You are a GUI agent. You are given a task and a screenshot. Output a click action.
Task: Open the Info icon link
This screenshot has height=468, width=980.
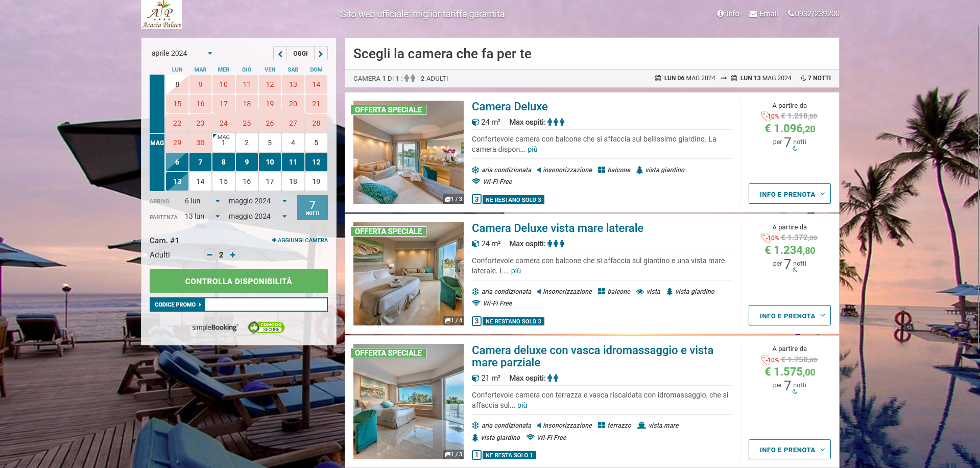click(x=720, y=14)
